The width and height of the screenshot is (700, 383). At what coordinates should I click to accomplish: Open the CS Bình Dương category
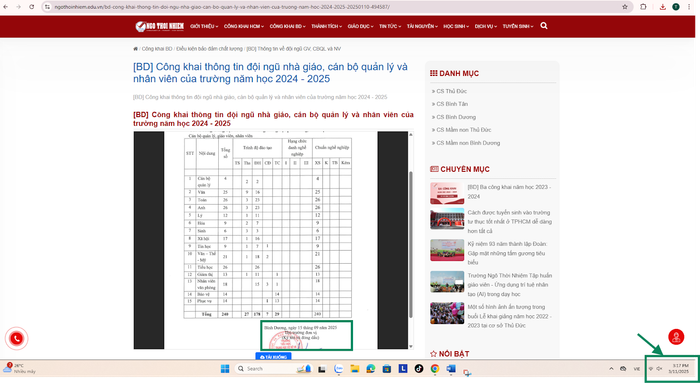click(x=456, y=117)
